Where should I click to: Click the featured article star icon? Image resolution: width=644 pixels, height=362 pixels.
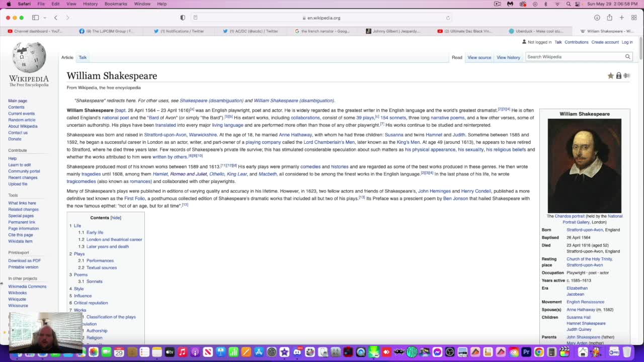(610, 76)
